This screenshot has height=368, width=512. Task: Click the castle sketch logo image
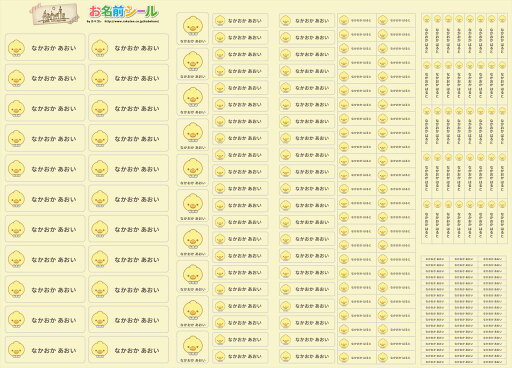[x=54, y=14]
